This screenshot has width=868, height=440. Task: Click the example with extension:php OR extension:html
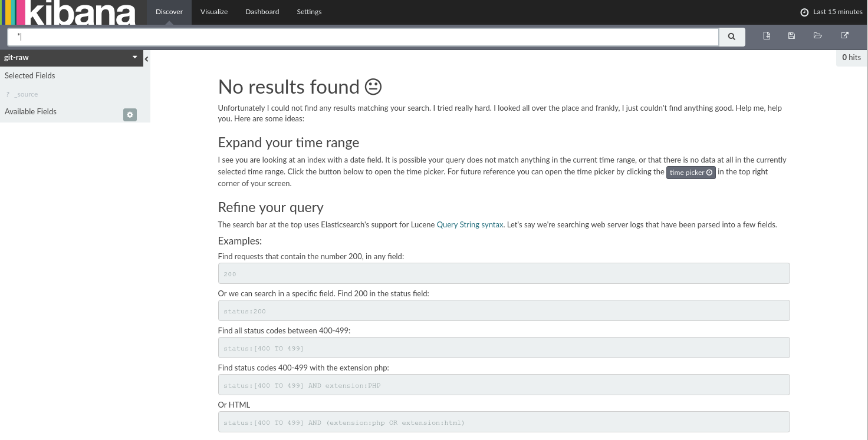504,422
